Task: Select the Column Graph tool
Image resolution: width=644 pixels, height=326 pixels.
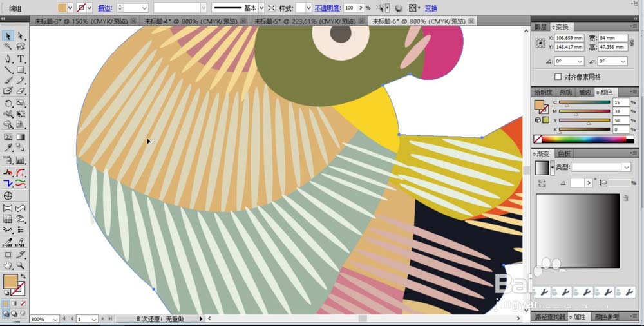Action: pos(21,160)
